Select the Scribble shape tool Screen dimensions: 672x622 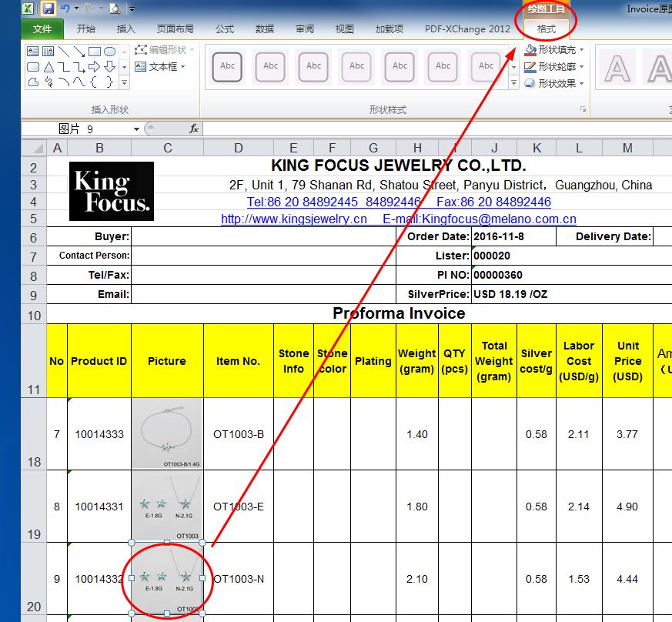click(x=48, y=82)
